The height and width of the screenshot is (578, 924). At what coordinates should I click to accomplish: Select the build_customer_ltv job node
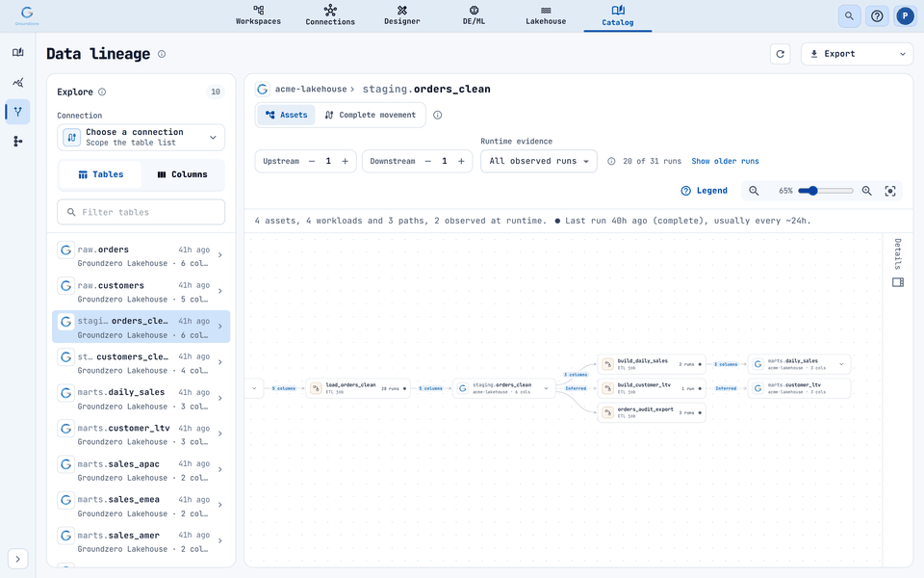(652, 388)
